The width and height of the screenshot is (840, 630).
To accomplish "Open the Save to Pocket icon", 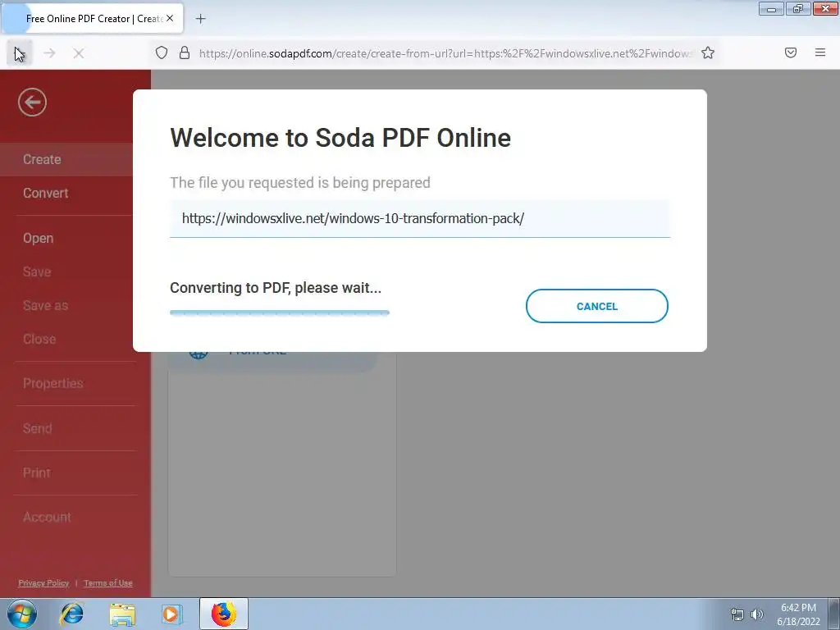I will (791, 52).
